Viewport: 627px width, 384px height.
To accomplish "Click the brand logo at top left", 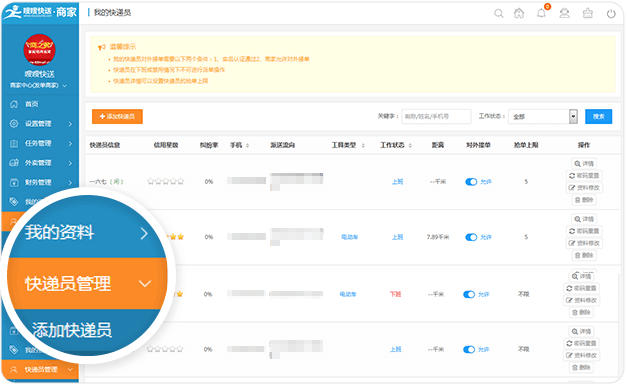I will pos(40,12).
